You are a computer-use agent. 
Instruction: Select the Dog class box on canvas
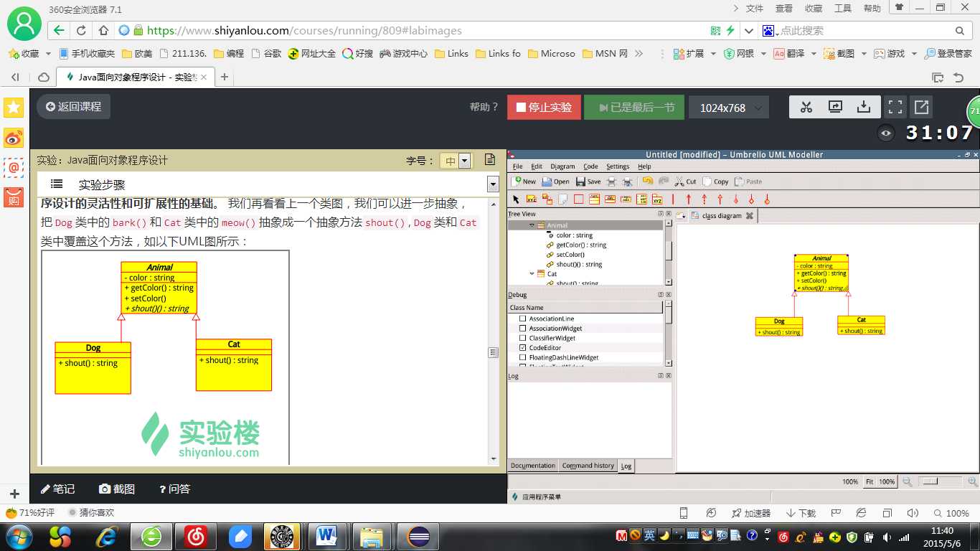point(779,326)
